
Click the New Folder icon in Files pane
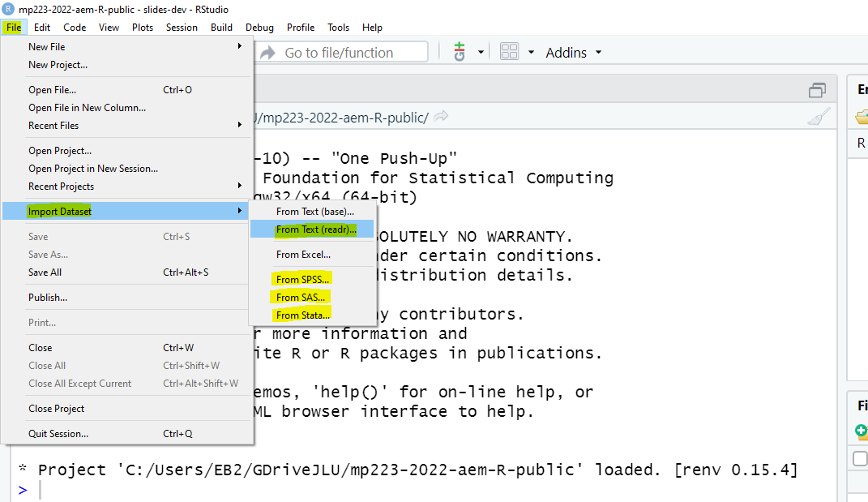coord(862,431)
